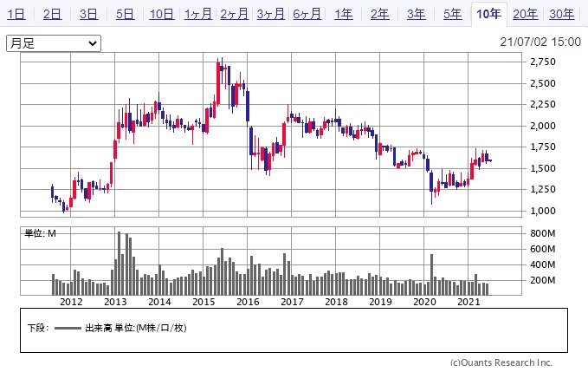The width and height of the screenshot is (588, 372).
Task: Show the 20年 chart range
Action: pyautogui.click(x=526, y=14)
